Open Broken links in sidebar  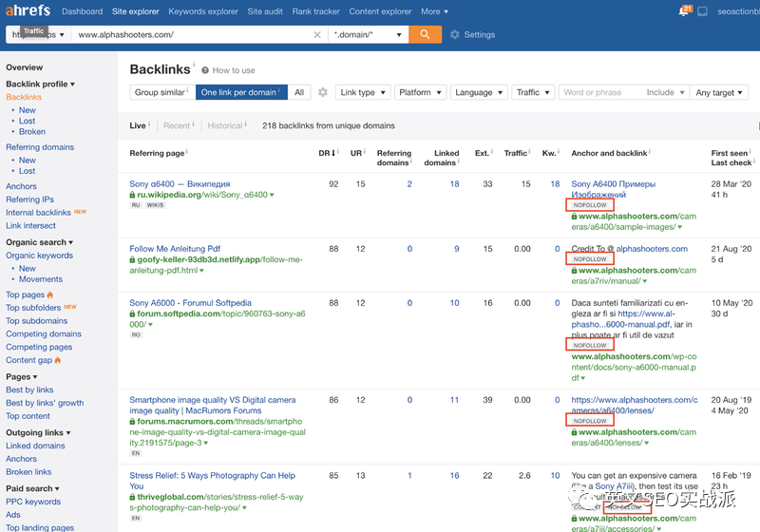(x=28, y=472)
